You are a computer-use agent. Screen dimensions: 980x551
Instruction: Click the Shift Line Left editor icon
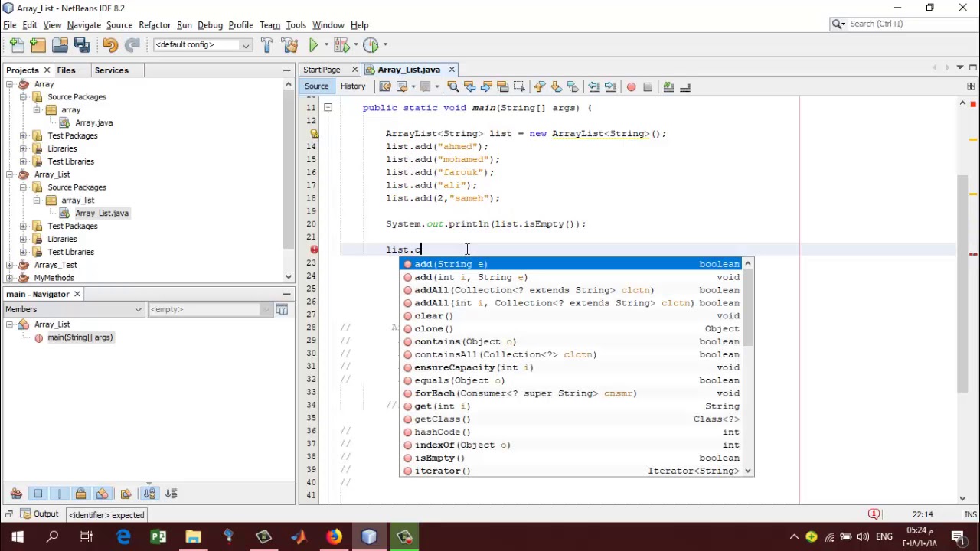[x=593, y=87]
